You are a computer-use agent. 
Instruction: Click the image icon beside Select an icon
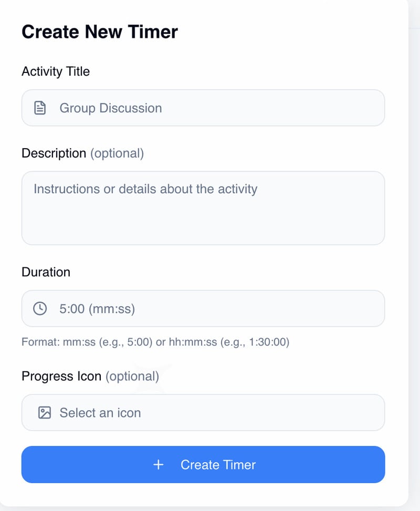[x=45, y=413]
